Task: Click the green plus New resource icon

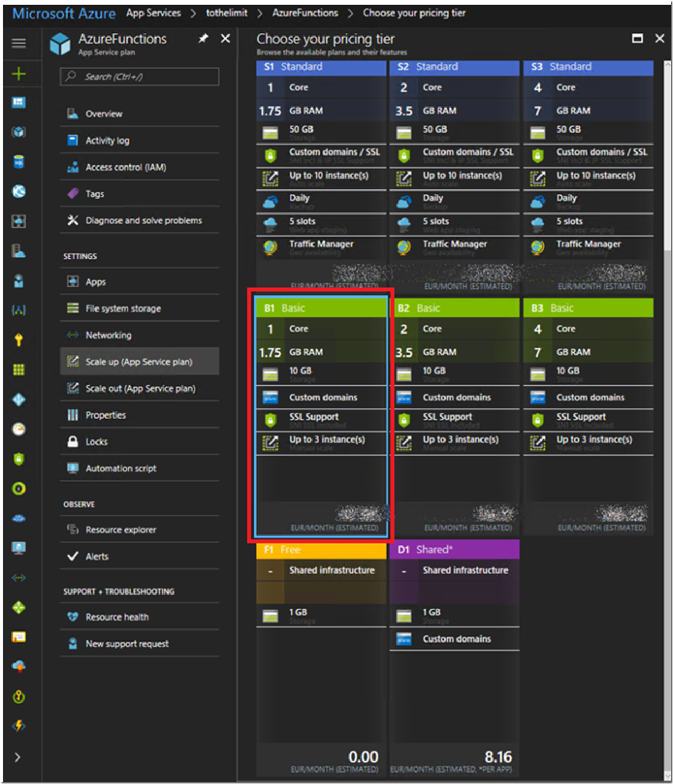Action: pyautogui.click(x=18, y=74)
